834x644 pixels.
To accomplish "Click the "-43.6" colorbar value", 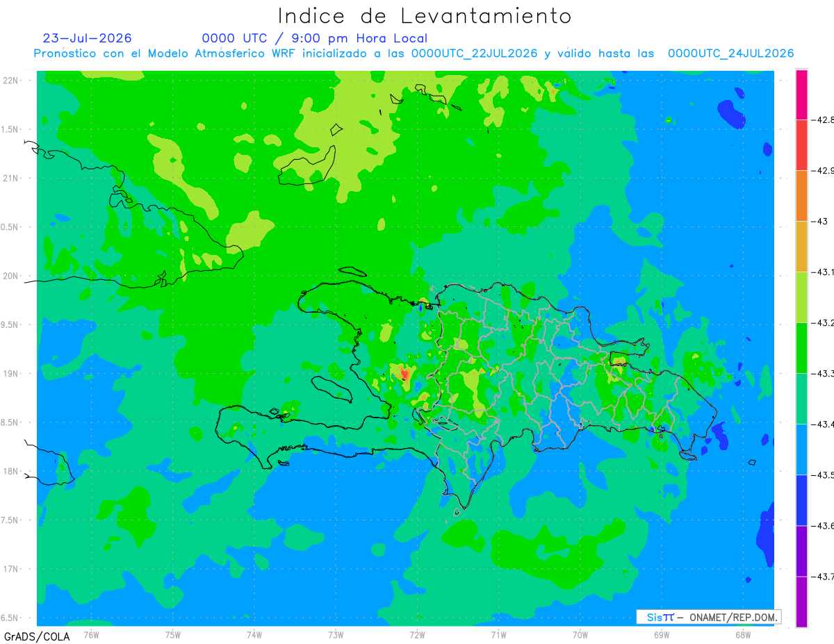I will click(x=822, y=525).
